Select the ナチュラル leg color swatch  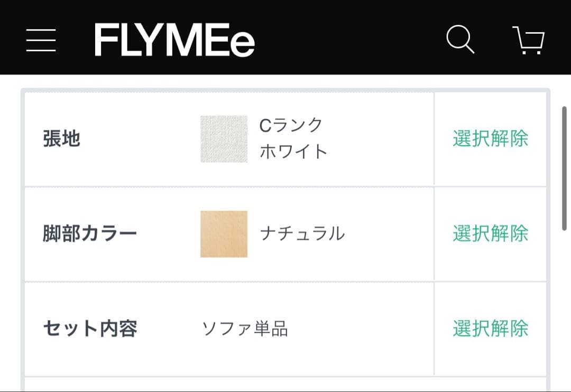click(x=222, y=232)
